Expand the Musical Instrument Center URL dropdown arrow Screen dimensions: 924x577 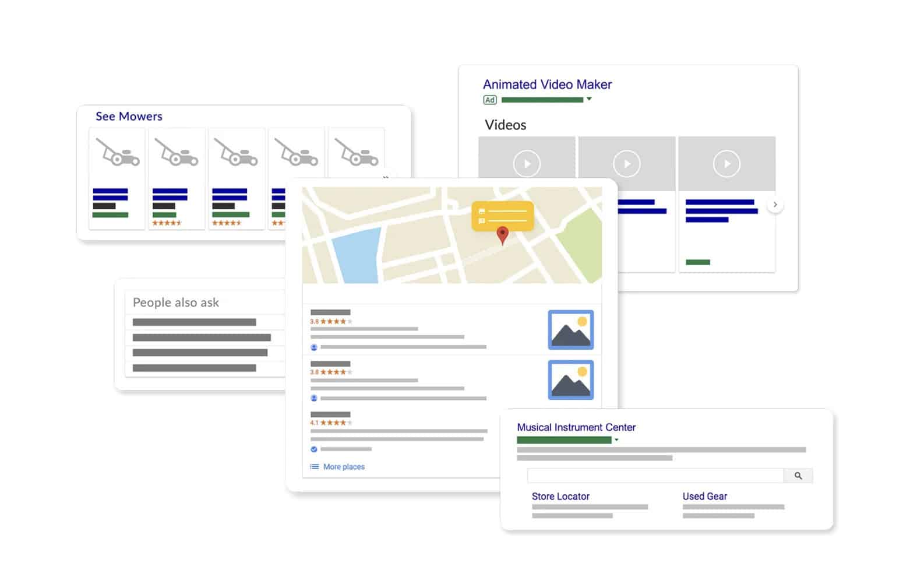click(x=616, y=440)
